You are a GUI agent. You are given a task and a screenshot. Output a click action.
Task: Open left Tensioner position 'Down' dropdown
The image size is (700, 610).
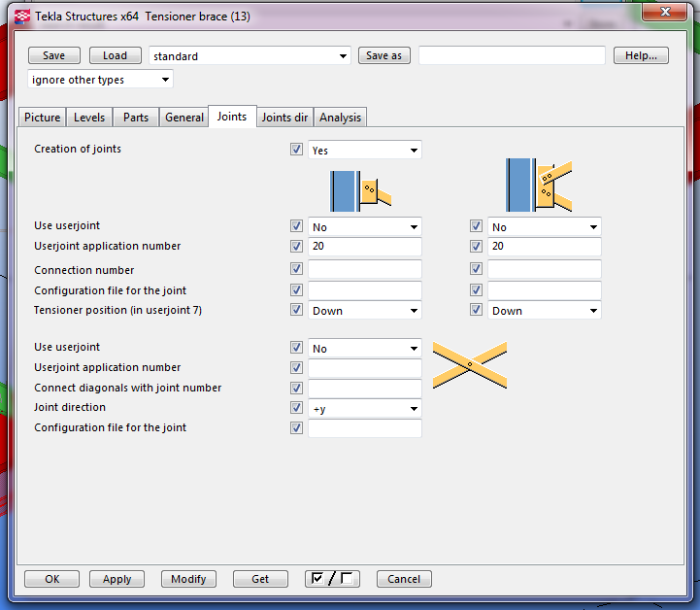[x=365, y=311]
